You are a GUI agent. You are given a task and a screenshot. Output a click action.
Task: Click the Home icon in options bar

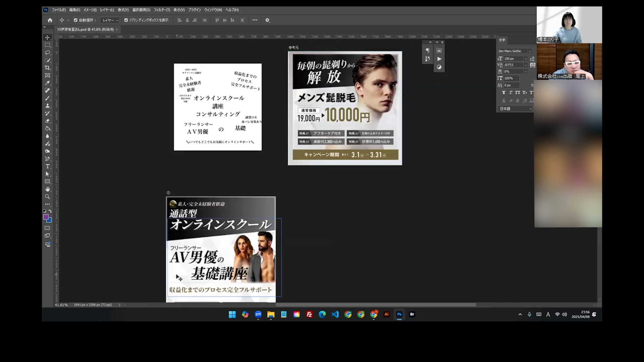pyautogui.click(x=50, y=20)
